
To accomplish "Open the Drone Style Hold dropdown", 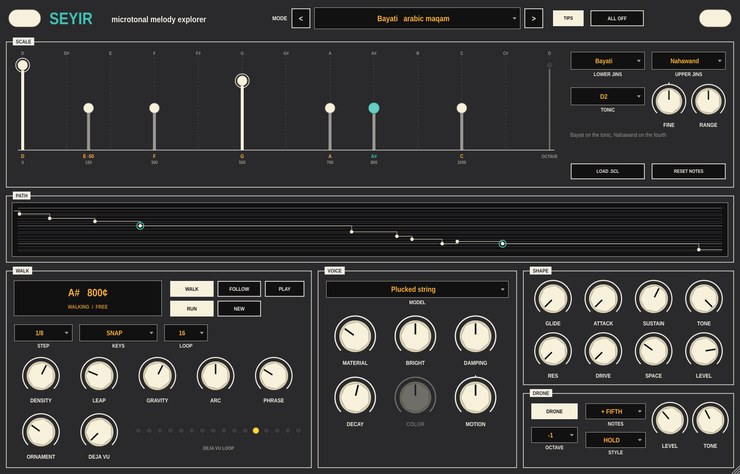I will pos(615,440).
